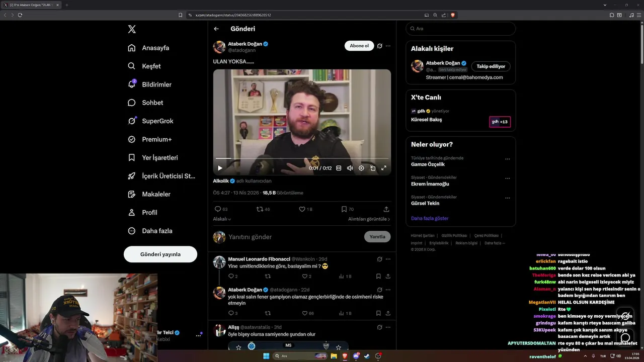Open Hizmet Şartları footer link
Screen dimensions: 644x362
423,235
